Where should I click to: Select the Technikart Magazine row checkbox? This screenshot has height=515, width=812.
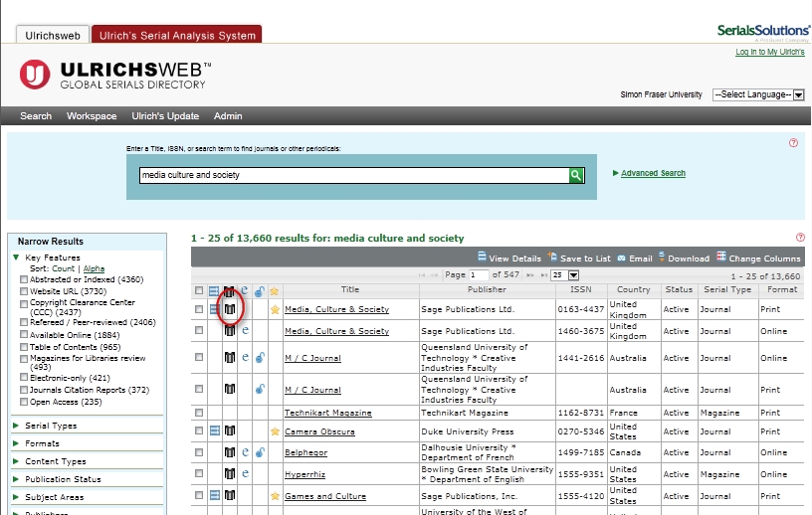pos(199,413)
